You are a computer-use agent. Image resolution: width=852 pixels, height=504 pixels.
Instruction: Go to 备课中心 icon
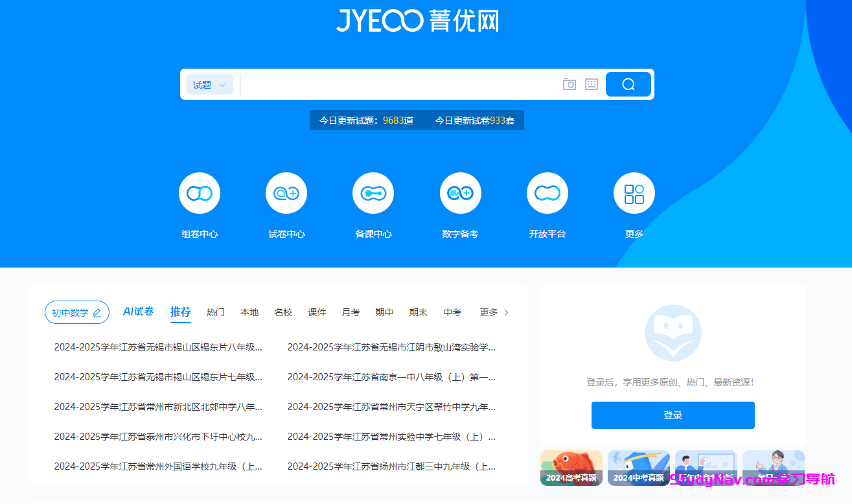point(373,193)
